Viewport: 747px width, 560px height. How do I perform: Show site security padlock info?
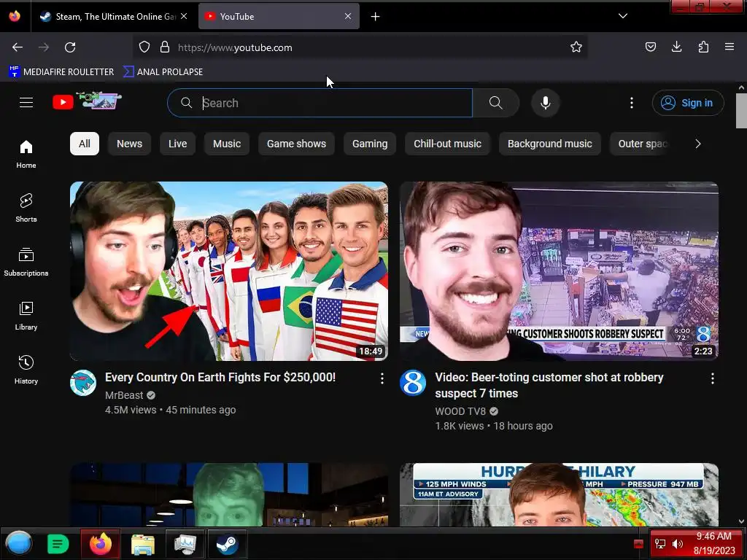(x=165, y=47)
